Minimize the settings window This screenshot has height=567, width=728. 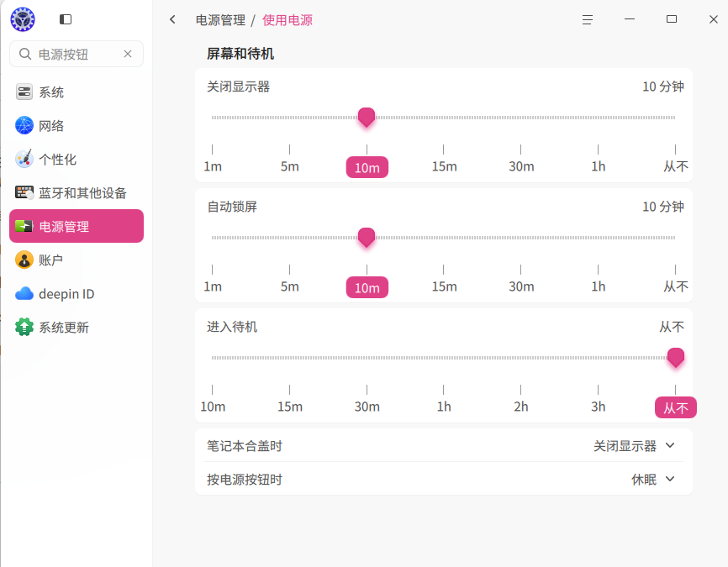tap(630, 19)
